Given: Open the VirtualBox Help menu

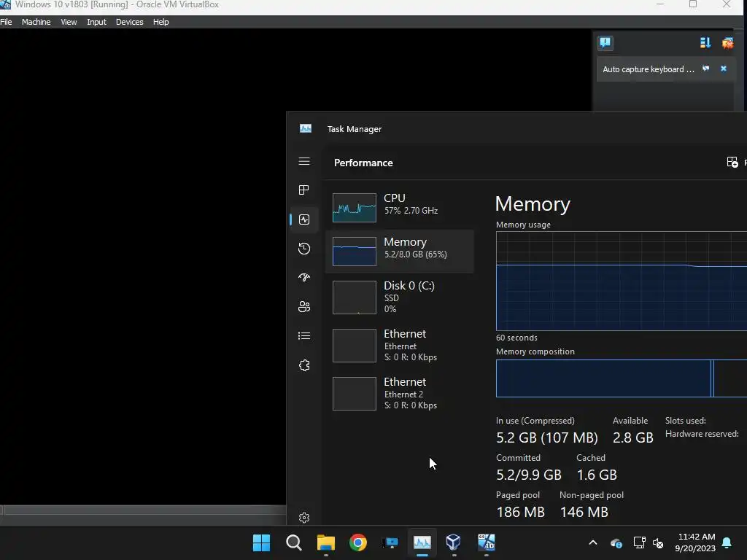Looking at the screenshot, I should (161, 22).
